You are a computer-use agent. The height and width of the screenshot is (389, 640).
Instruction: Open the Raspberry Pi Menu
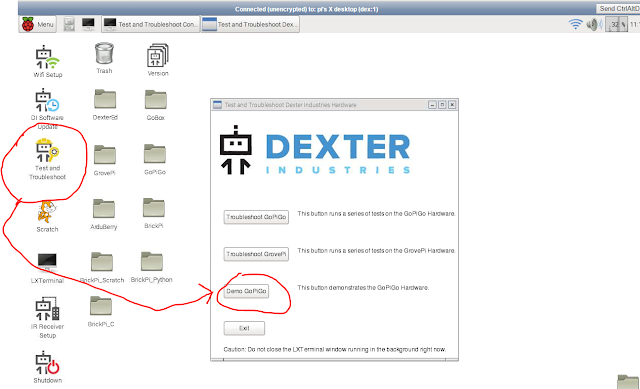[38, 24]
